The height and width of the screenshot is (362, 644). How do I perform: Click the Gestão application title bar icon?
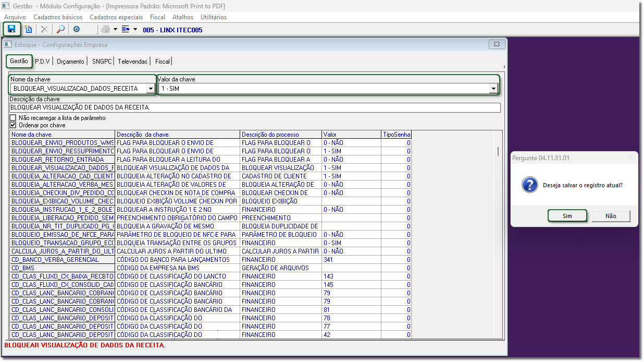(6, 5)
